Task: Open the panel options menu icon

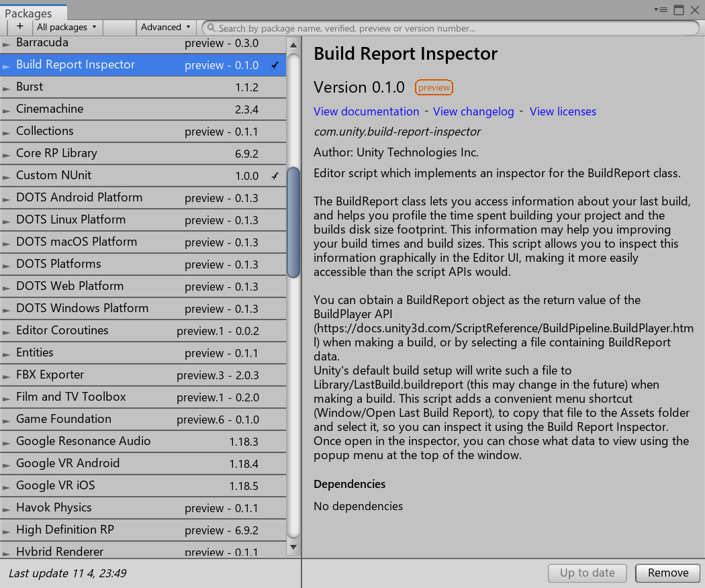Action: (661, 10)
